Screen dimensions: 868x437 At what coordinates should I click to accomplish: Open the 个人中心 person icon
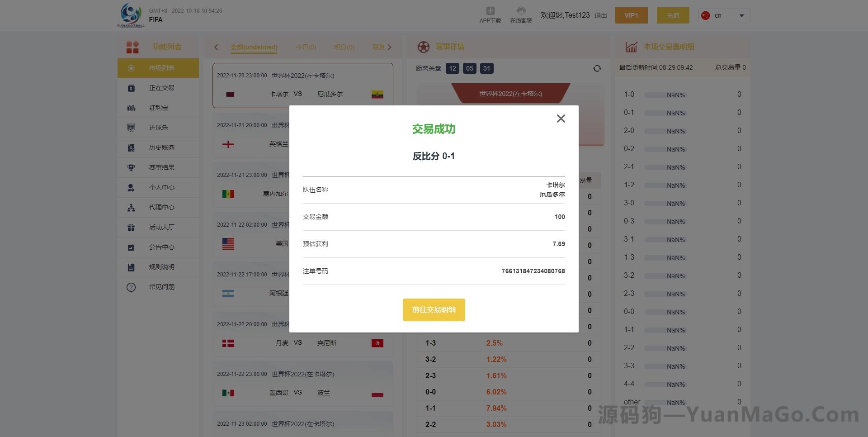(131, 187)
